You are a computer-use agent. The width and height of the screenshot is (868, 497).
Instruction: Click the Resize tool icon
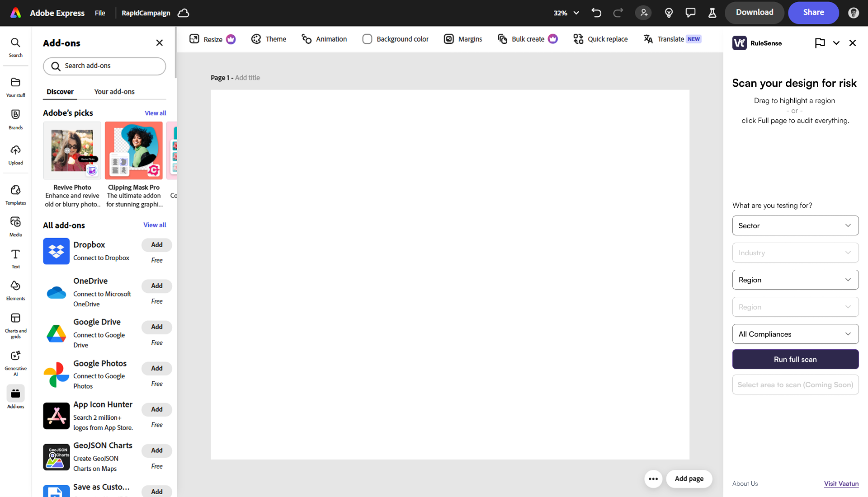194,39
